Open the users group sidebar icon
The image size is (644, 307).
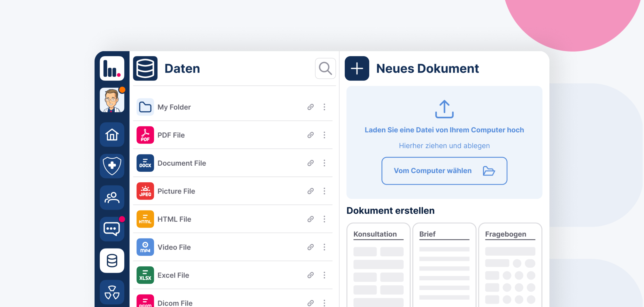tap(112, 198)
